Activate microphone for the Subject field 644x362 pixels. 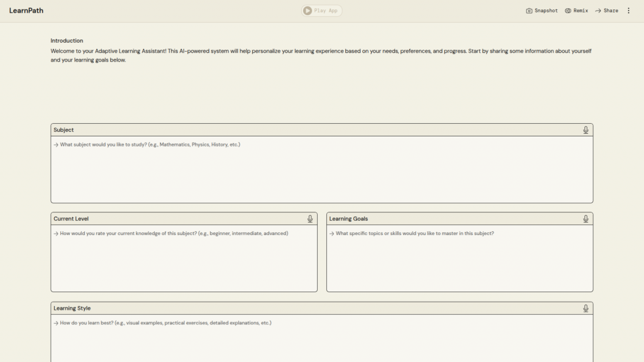click(x=586, y=130)
